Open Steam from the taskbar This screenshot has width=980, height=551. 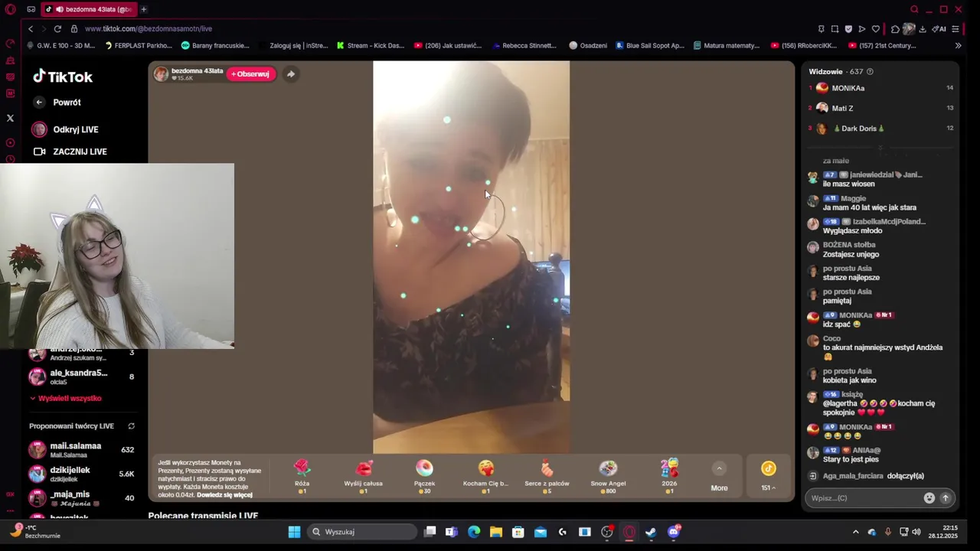coord(651,532)
